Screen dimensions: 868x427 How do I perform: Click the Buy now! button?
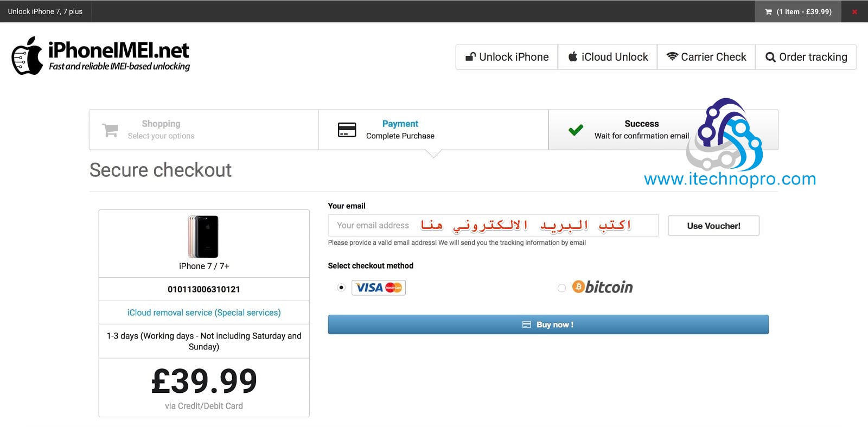[548, 324]
